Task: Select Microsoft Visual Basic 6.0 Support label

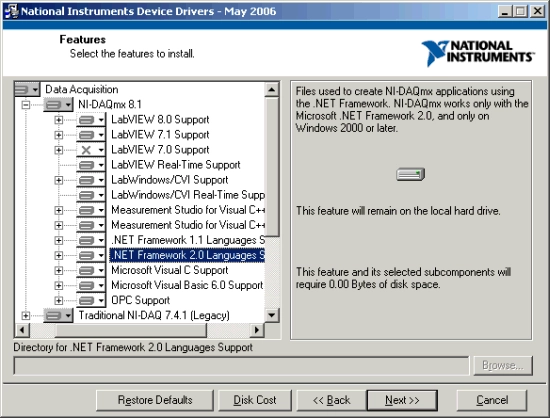Action: [x=187, y=285]
